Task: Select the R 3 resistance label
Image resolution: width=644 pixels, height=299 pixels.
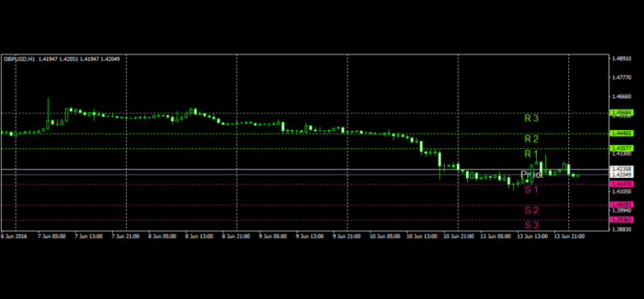Action: 531,119
